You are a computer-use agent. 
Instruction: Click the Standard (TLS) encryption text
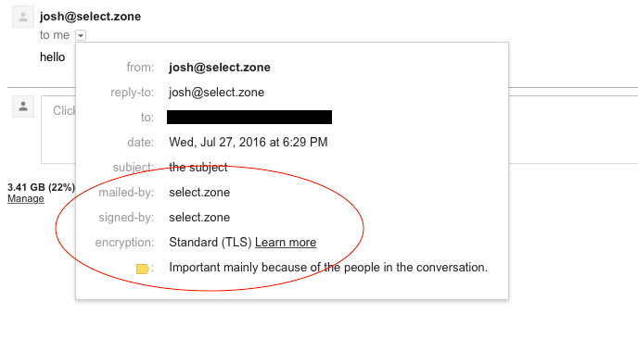pyautogui.click(x=211, y=243)
